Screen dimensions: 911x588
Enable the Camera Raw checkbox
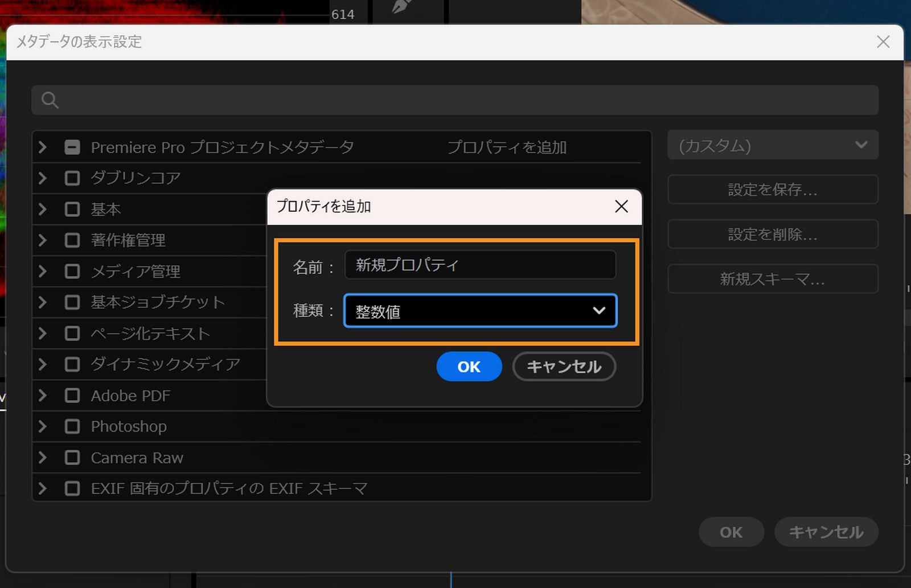[x=72, y=457]
